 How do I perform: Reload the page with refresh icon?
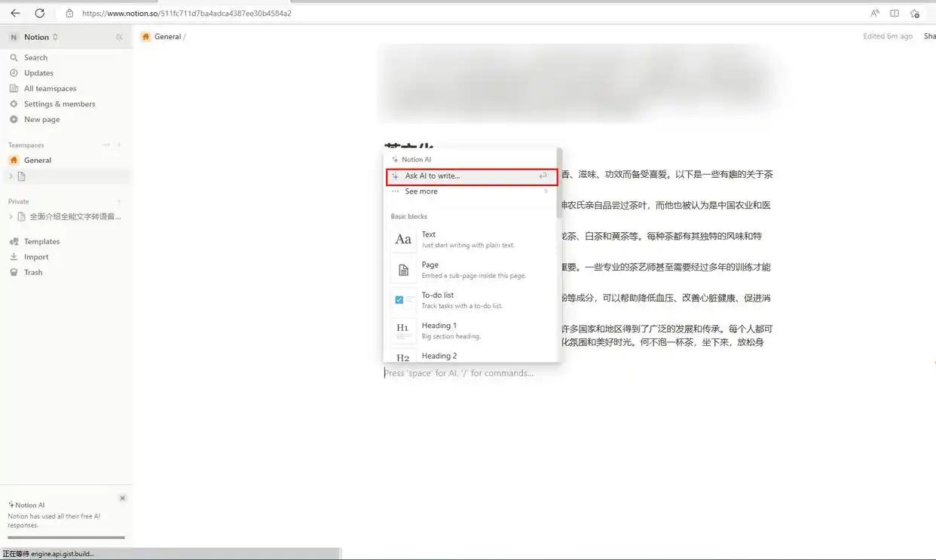coord(40,13)
